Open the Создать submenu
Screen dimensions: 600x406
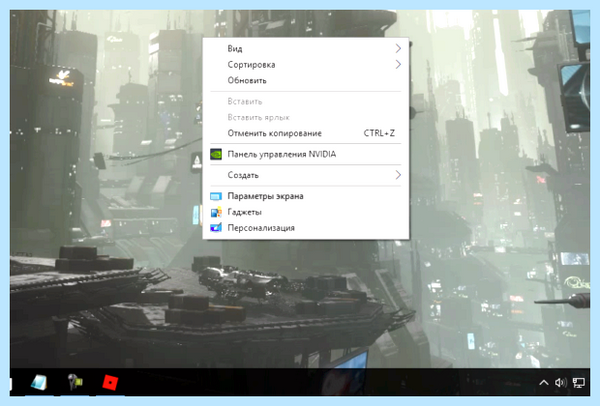click(x=305, y=175)
